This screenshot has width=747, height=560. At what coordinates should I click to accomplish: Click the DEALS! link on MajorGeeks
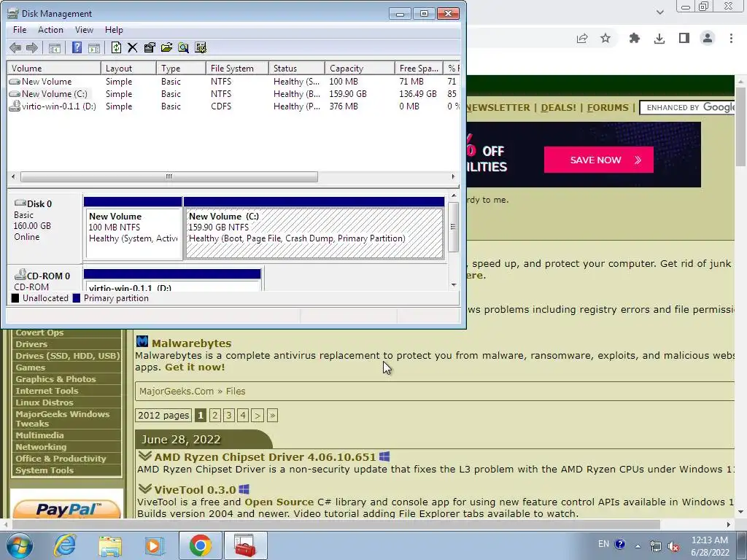pyautogui.click(x=558, y=108)
